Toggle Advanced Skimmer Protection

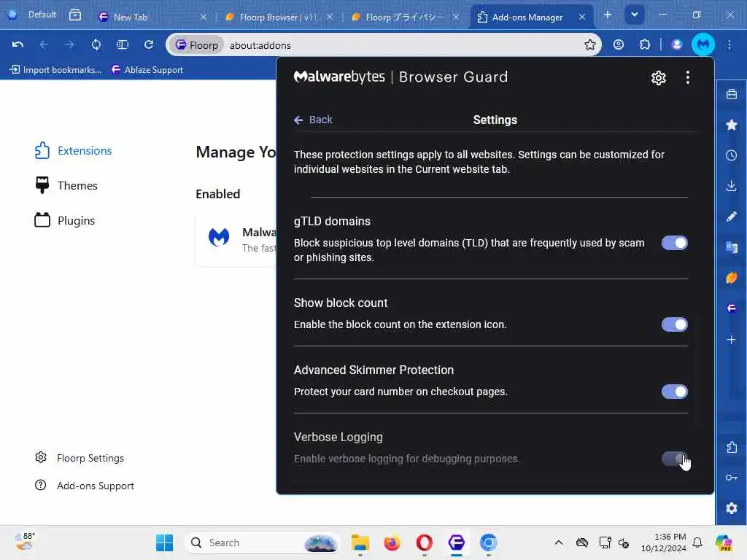[674, 392]
